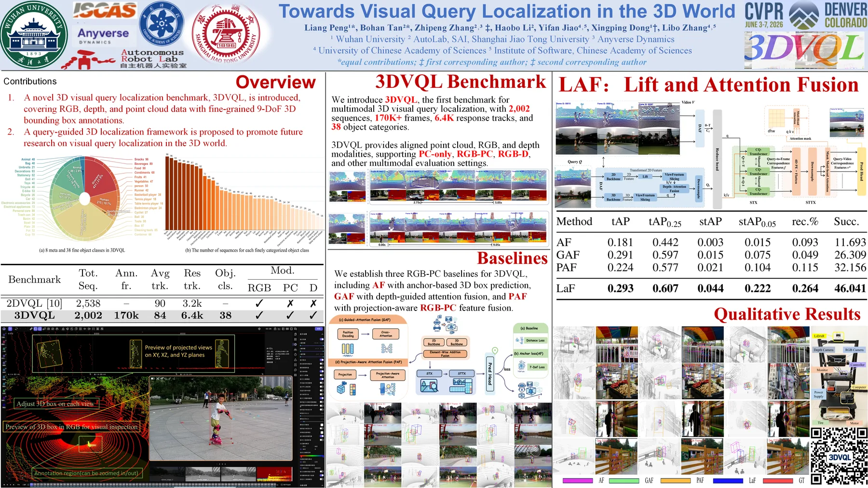Screen dimensions: 868x488
Task: Click the '2DVQL [10]' row in the benchmark table
Action: click(x=162, y=303)
